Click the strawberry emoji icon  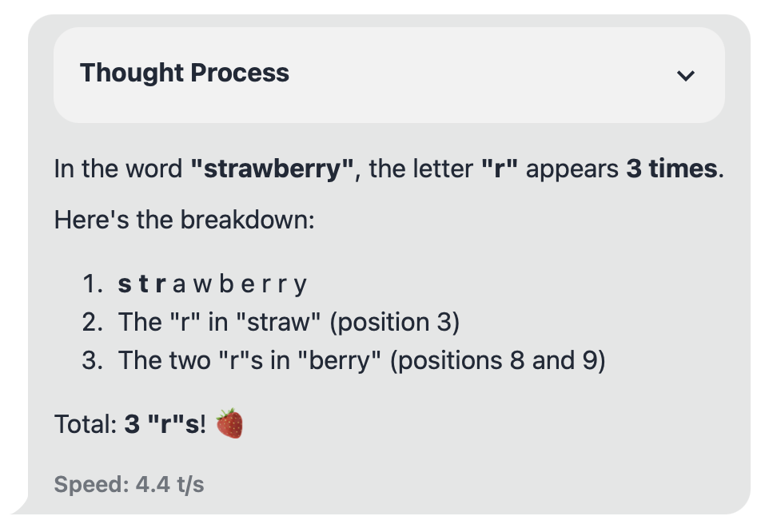tap(229, 423)
